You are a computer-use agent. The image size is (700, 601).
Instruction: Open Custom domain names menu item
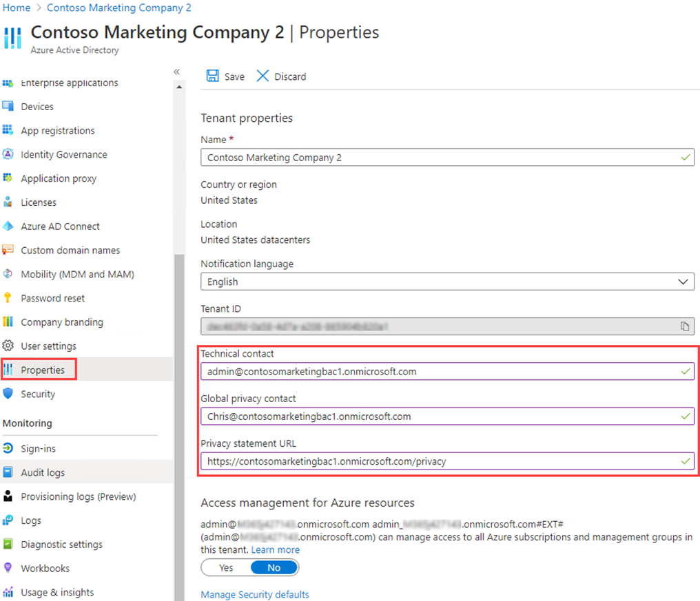pos(70,251)
